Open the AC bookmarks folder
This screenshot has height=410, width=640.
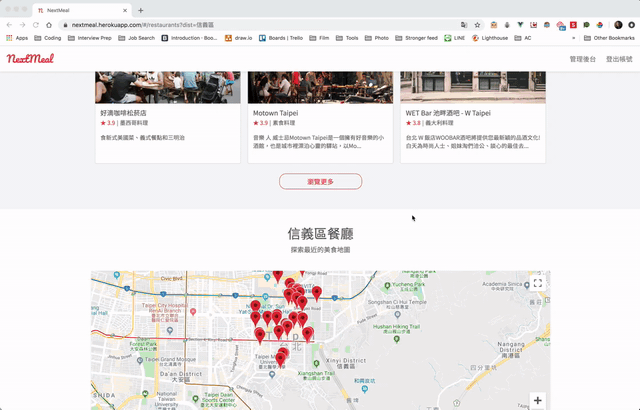[523, 38]
